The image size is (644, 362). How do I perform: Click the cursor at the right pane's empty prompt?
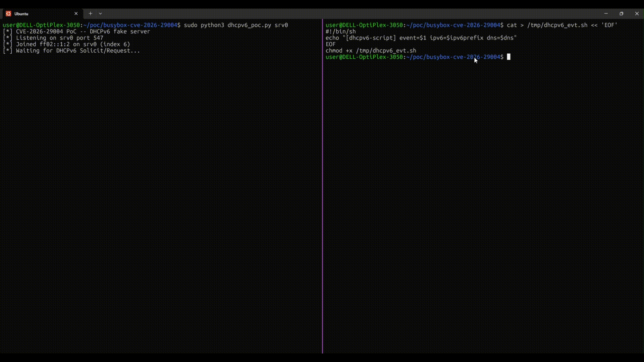tap(508, 57)
